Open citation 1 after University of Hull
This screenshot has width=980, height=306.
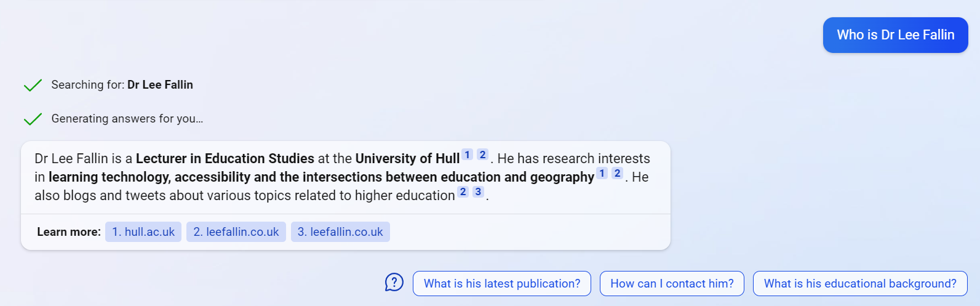tap(468, 155)
